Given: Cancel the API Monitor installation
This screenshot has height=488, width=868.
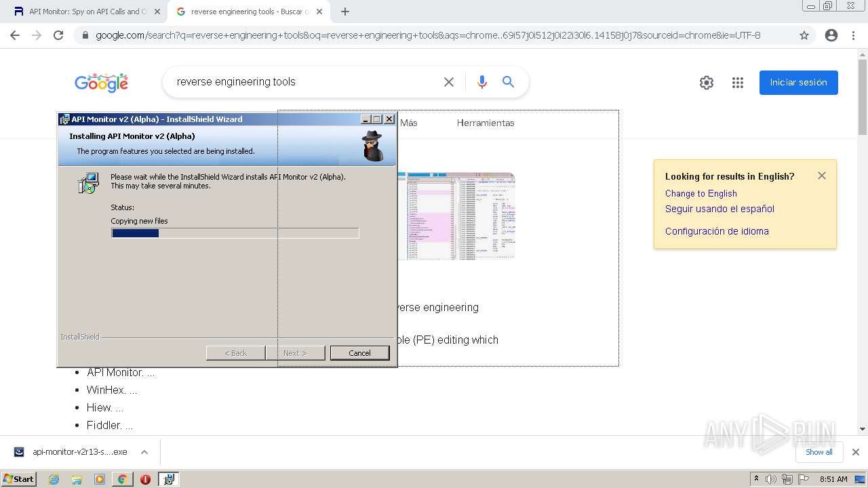Looking at the screenshot, I should (359, 353).
